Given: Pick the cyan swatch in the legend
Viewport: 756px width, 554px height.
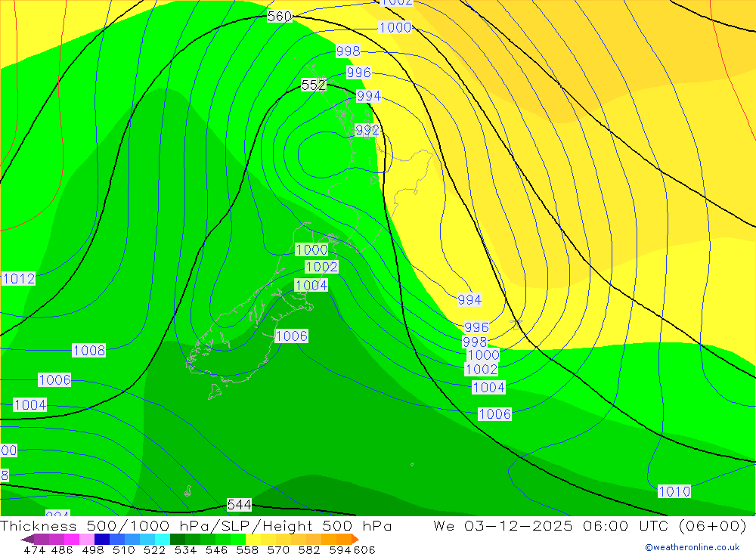Looking at the screenshot, I should (x=163, y=540).
